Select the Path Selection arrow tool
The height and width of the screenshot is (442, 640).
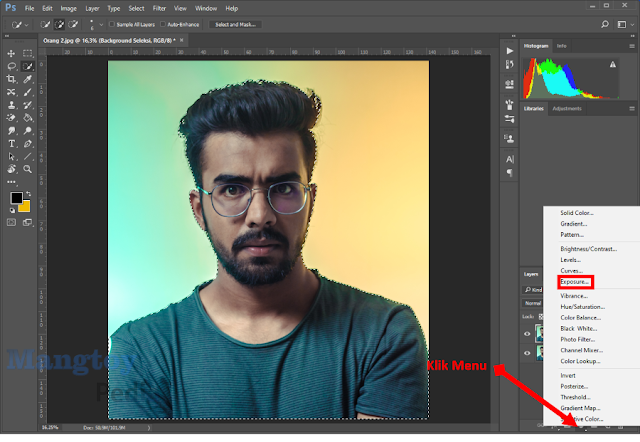point(11,156)
